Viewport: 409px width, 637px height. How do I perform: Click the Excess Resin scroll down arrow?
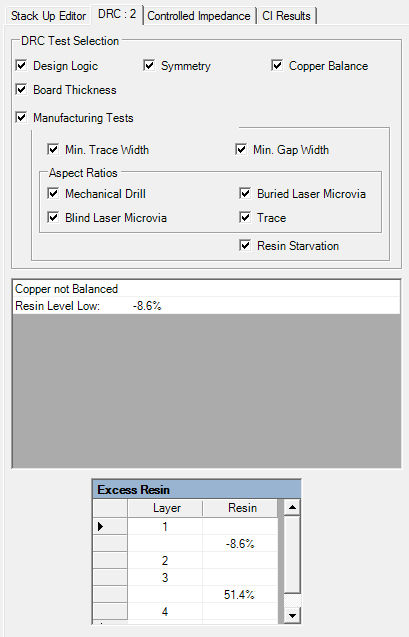click(x=292, y=615)
